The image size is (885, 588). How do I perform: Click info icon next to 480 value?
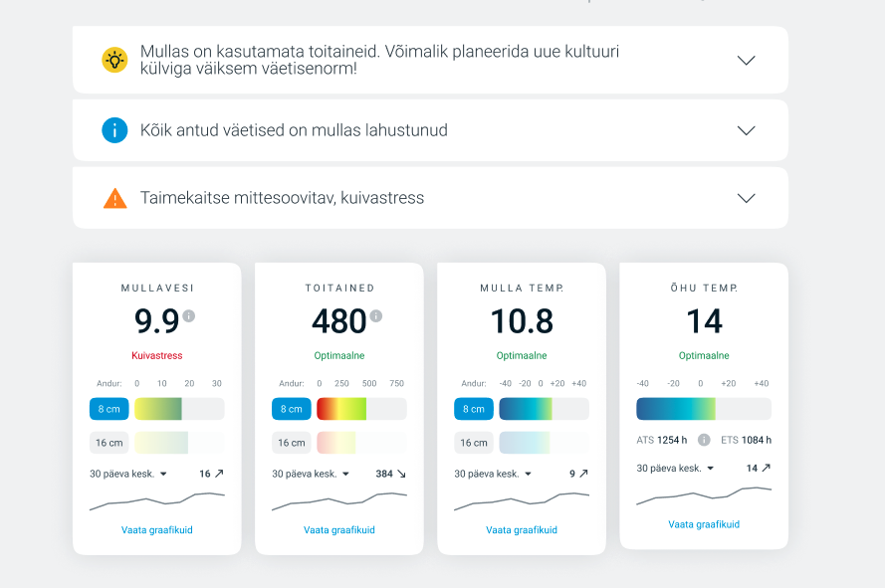tap(376, 316)
